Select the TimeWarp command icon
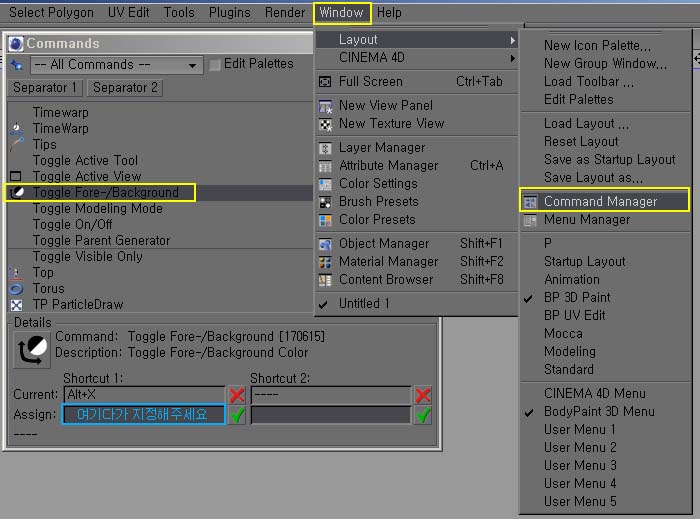 tap(16, 129)
